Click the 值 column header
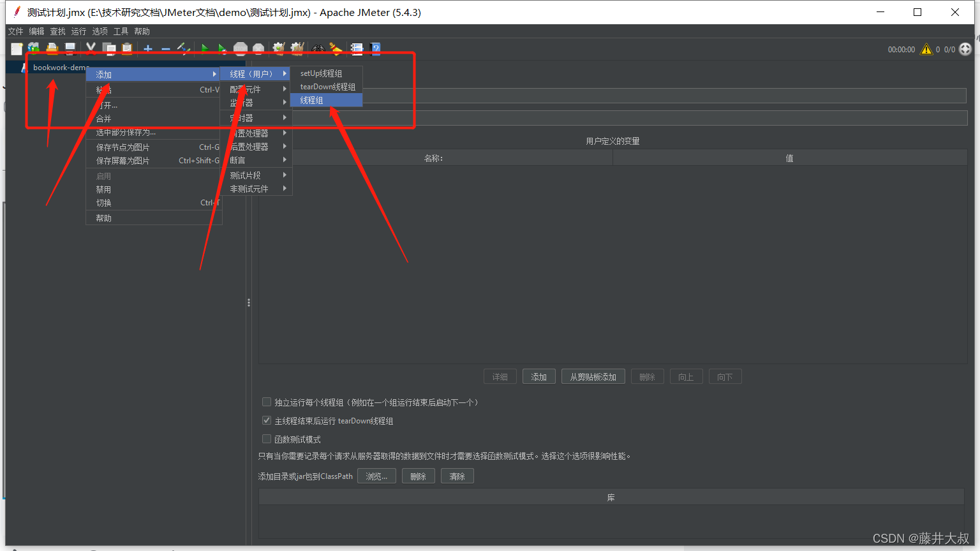This screenshot has width=980, height=551. (x=790, y=158)
